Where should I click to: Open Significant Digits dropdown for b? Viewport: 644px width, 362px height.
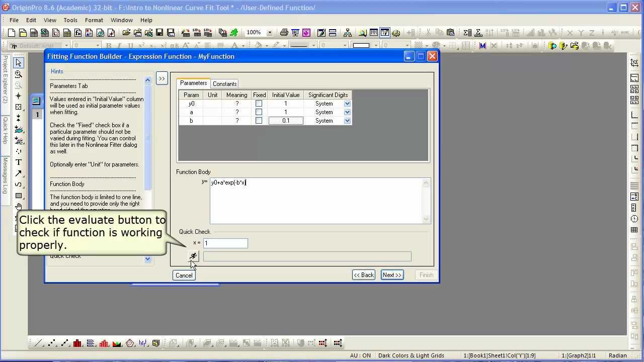pyautogui.click(x=347, y=121)
